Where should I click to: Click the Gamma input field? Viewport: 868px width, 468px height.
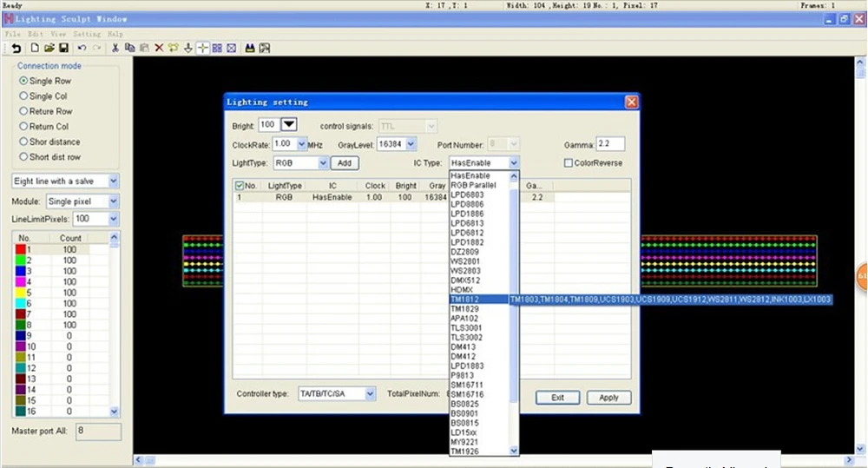[x=610, y=144]
